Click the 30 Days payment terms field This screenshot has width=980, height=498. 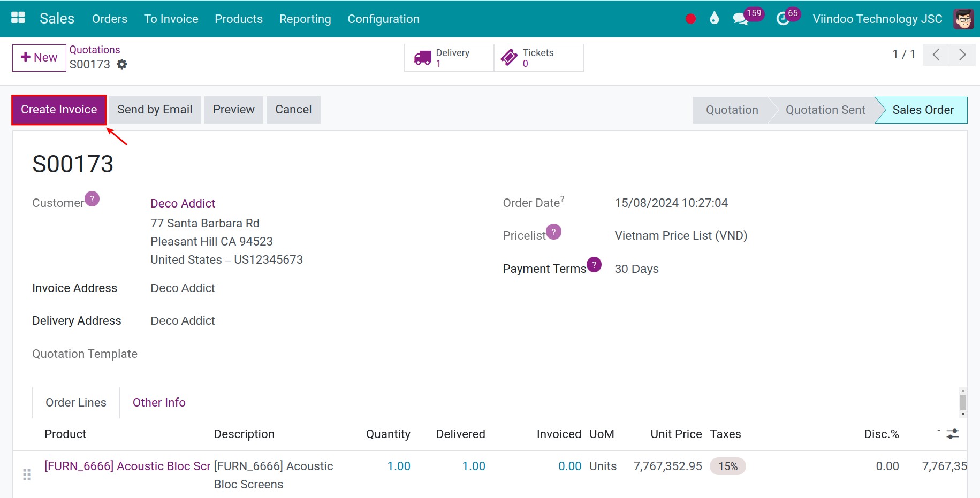[636, 269]
